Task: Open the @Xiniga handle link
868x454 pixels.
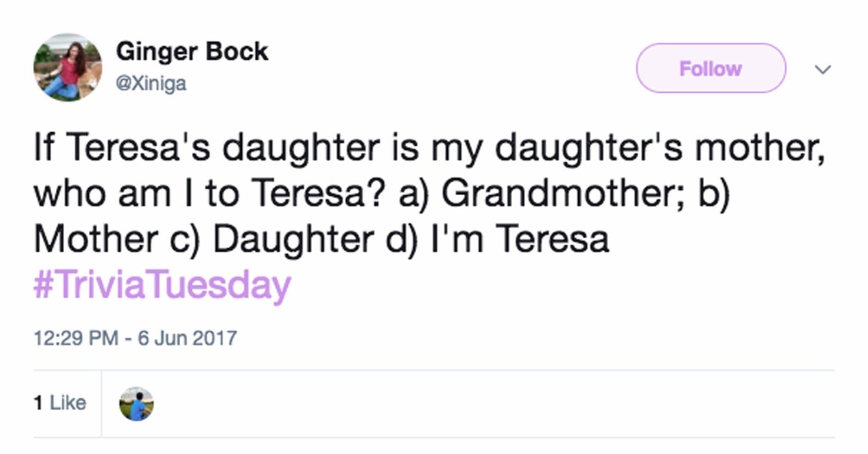Action: click(151, 84)
